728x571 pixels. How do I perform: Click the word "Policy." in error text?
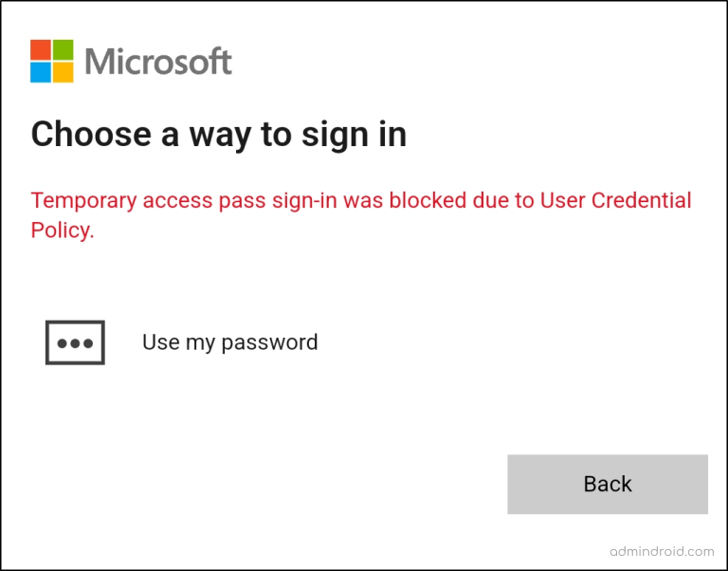[63, 230]
